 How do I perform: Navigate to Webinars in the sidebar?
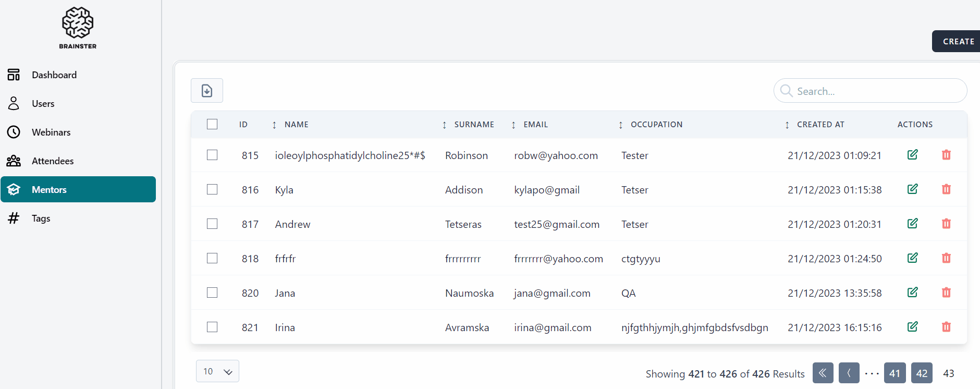(x=51, y=132)
